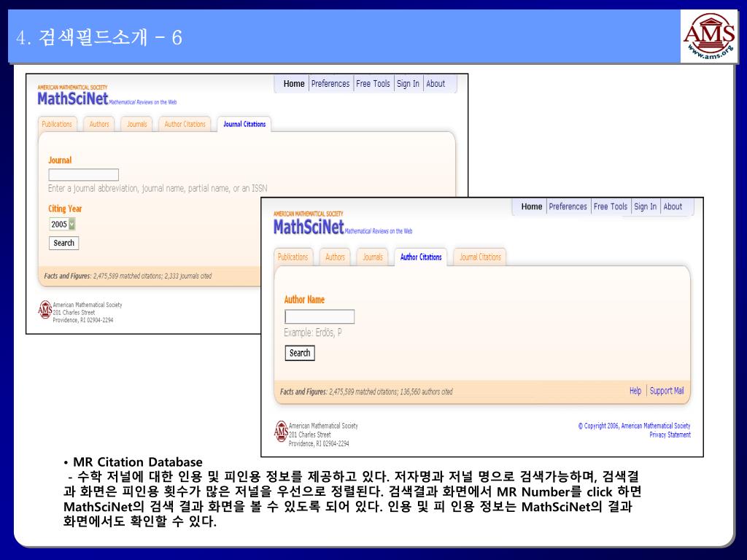Click 'Enter a journal abbreviation' hint text

(158, 189)
